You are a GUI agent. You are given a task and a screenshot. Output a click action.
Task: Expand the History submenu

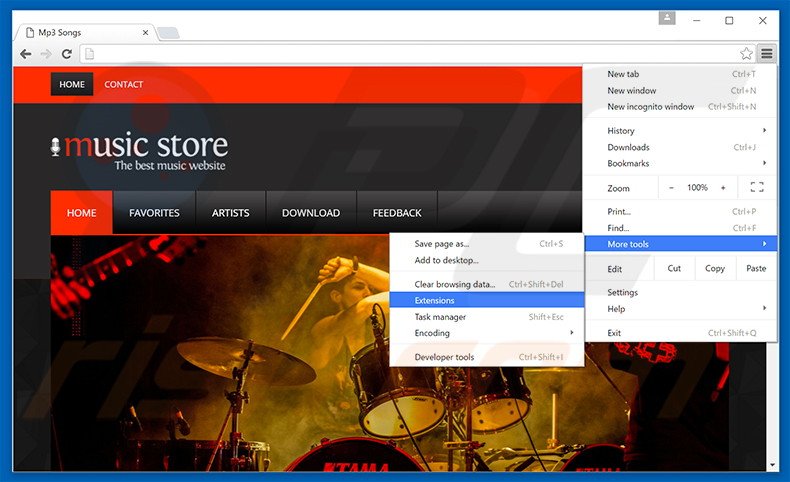coord(680,130)
